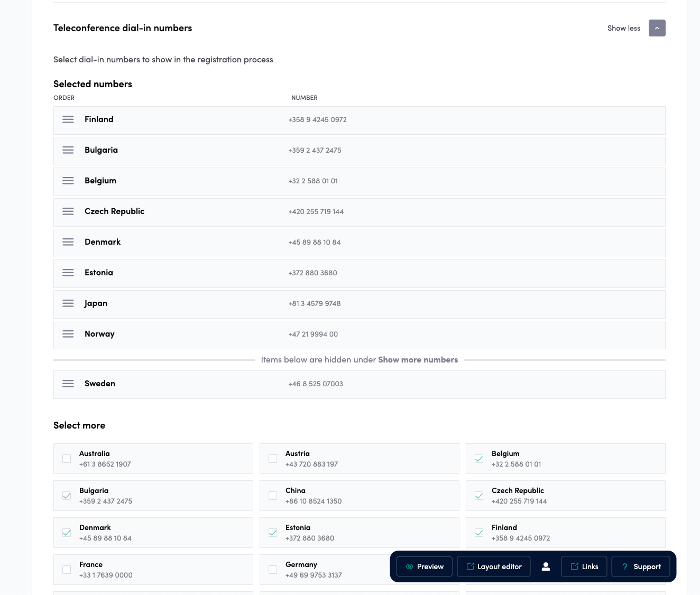
Task: Click the reorder handle for Czech Republic
Action: [x=68, y=211]
